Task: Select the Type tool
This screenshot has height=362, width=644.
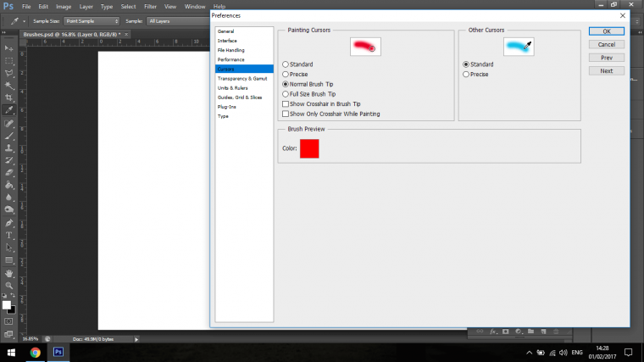Action: pos(8,236)
